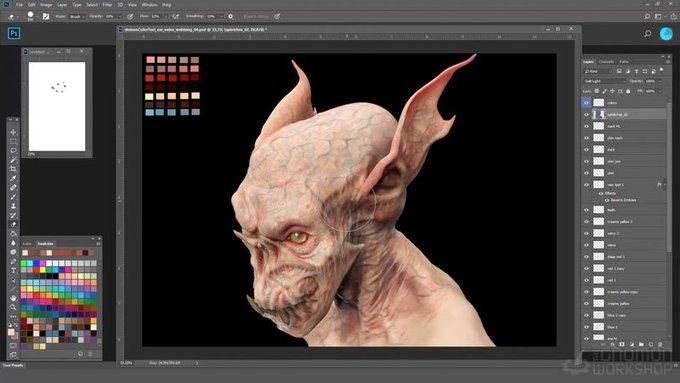Select the Move tool

[13, 132]
